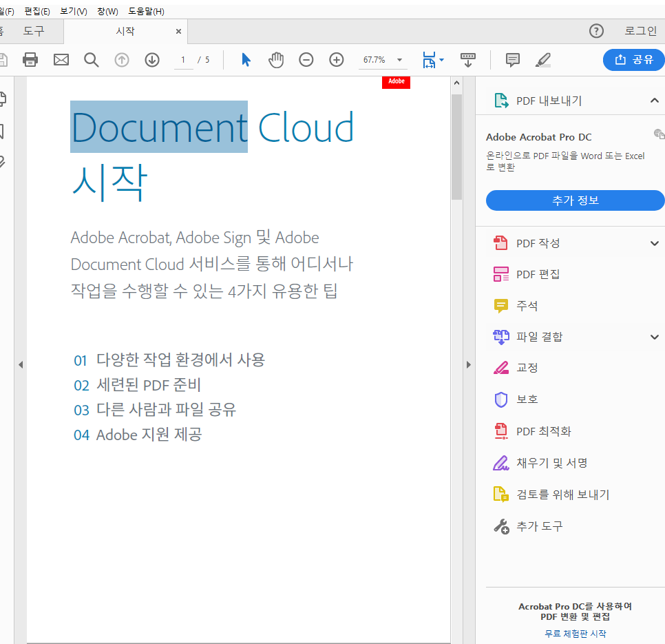
Task: Click the fit page width icon
Action: click(429, 60)
